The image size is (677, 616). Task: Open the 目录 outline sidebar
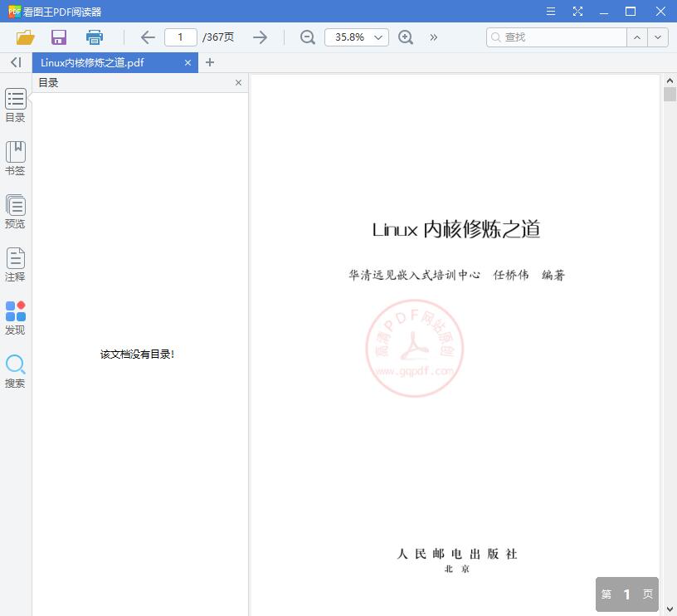point(15,105)
